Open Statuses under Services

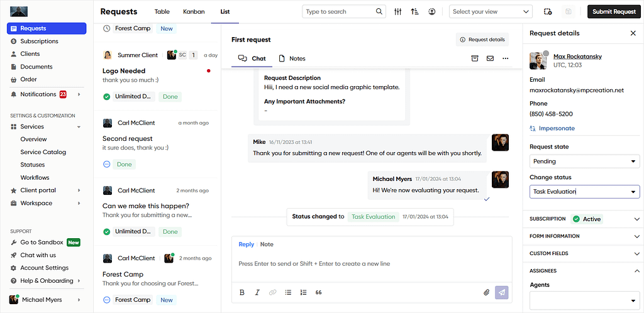pos(33,165)
